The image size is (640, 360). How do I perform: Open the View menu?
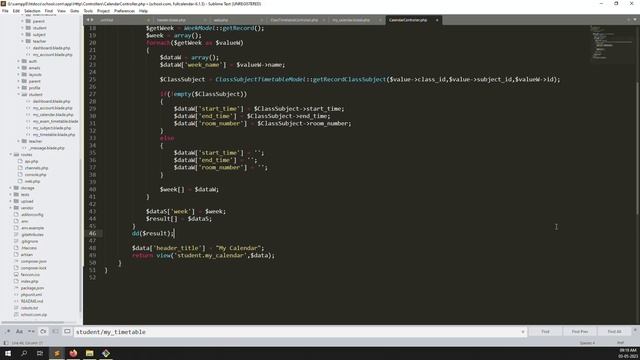[x=61, y=11]
